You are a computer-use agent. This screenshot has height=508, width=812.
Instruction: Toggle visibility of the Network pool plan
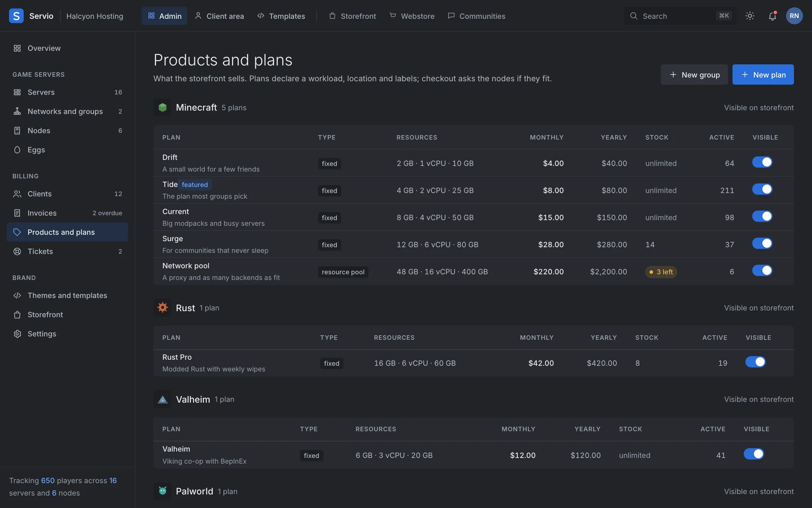click(762, 271)
